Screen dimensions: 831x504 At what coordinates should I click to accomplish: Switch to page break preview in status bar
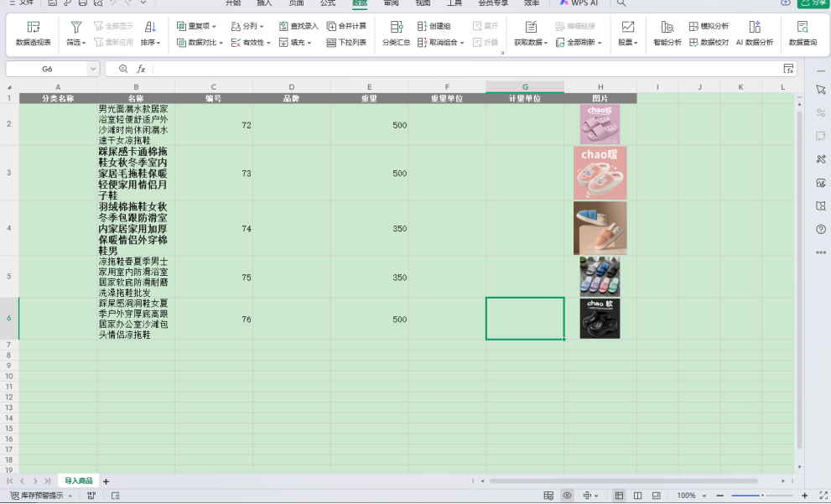(656, 496)
